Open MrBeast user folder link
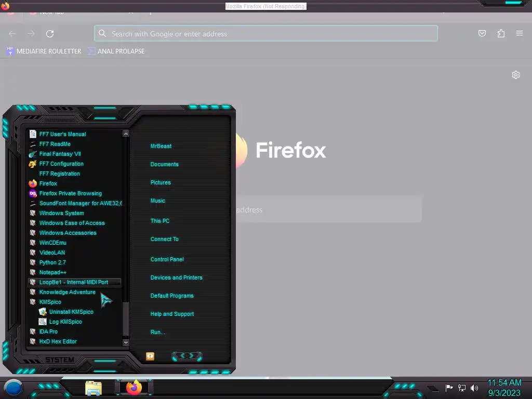This screenshot has width=532, height=399. tap(161, 146)
